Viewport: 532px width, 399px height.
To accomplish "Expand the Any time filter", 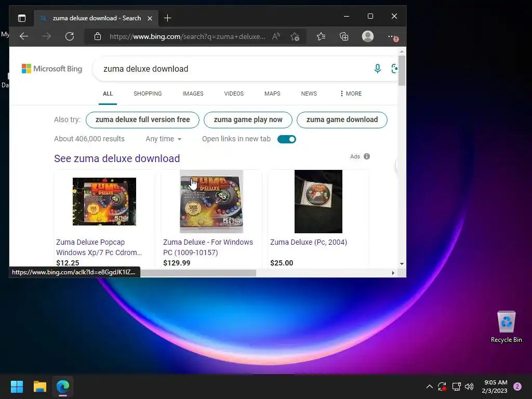I will [164, 139].
